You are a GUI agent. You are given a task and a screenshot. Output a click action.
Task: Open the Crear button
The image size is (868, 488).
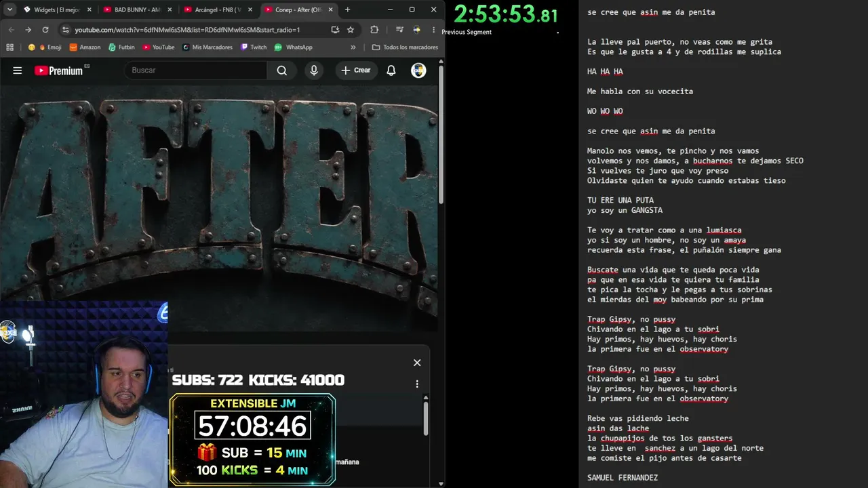point(357,70)
